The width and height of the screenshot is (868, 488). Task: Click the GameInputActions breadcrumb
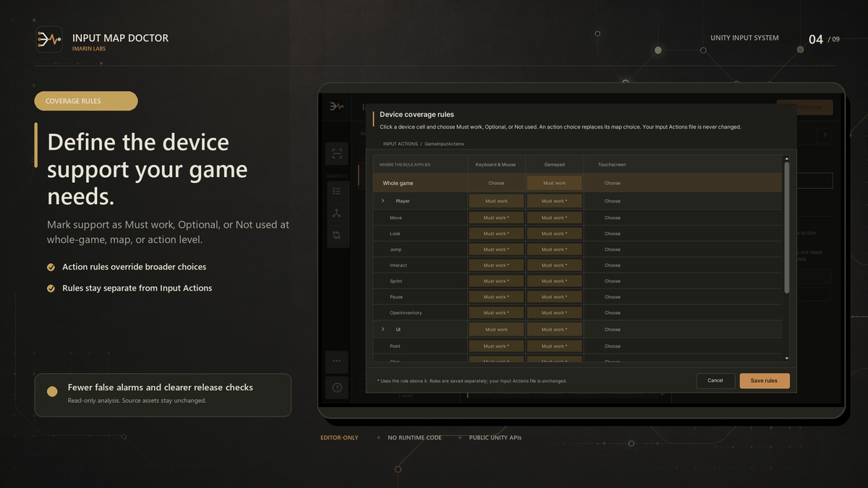444,145
